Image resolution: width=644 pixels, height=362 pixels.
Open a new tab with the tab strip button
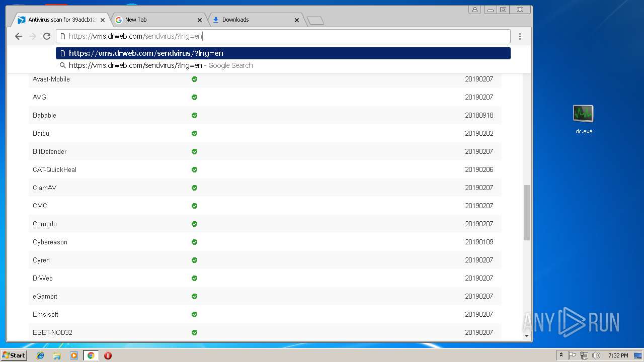pyautogui.click(x=315, y=20)
